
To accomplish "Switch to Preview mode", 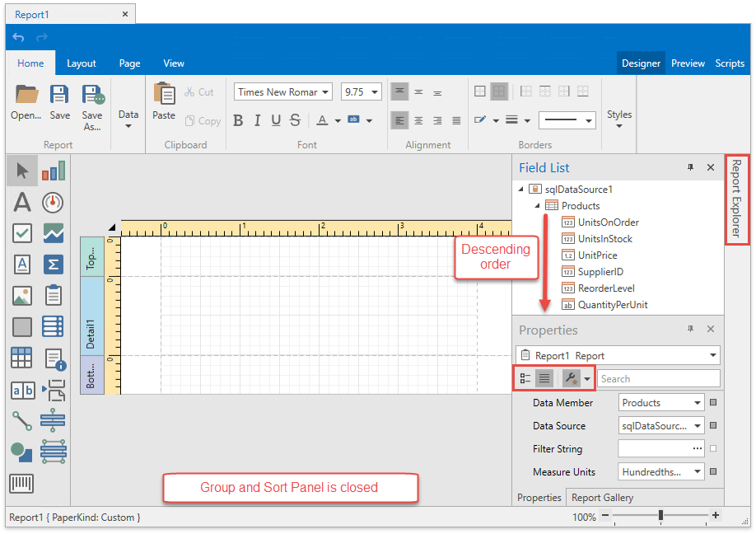I will click(688, 63).
